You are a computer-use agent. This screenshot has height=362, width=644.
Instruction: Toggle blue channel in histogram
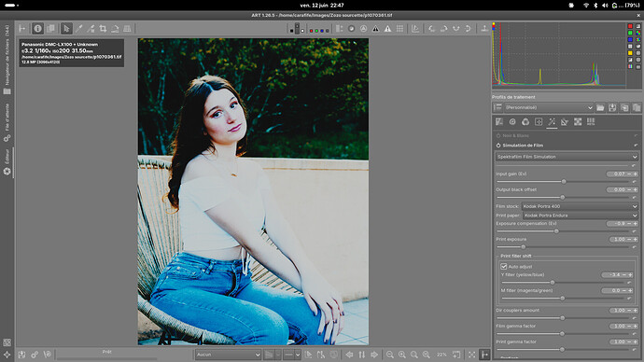point(630,39)
